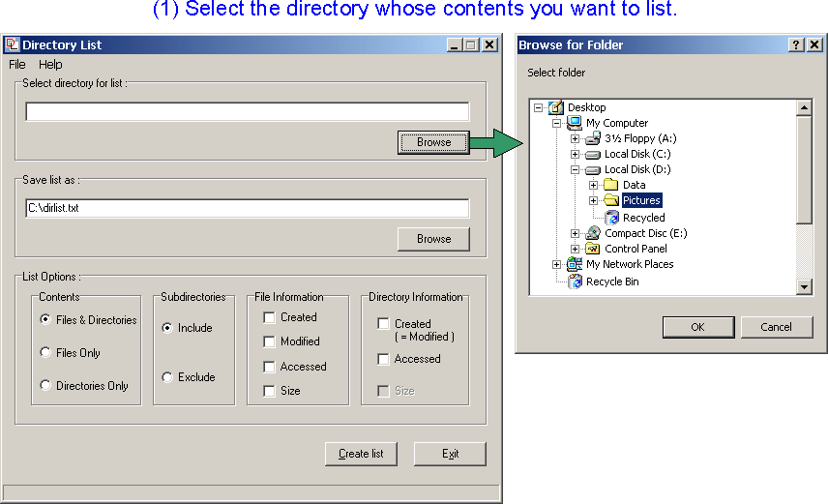Select the My Network Places label
The height and width of the screenshot is (504, 828).
coord(630,264)
